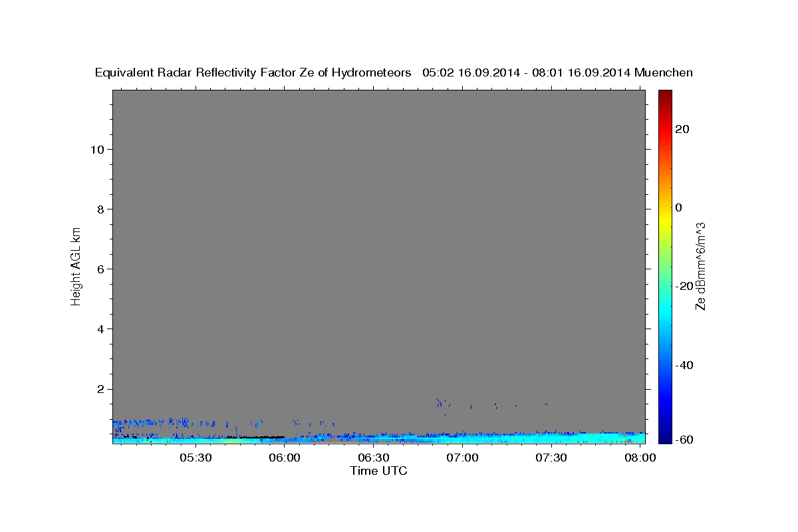
Task: Click the dark red top of the colorbar
Action: pyautogui.click(x=665, y=95)
